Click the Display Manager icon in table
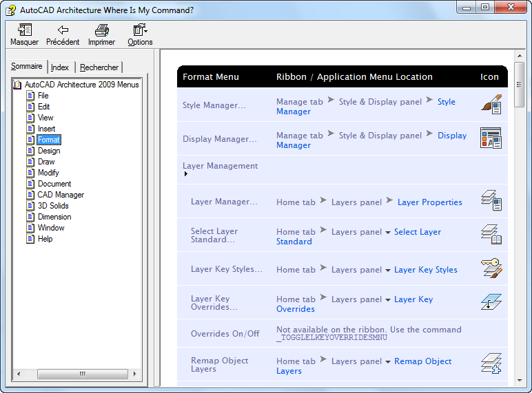This screenshot has height=393, width=532. [x=491, y=138]
